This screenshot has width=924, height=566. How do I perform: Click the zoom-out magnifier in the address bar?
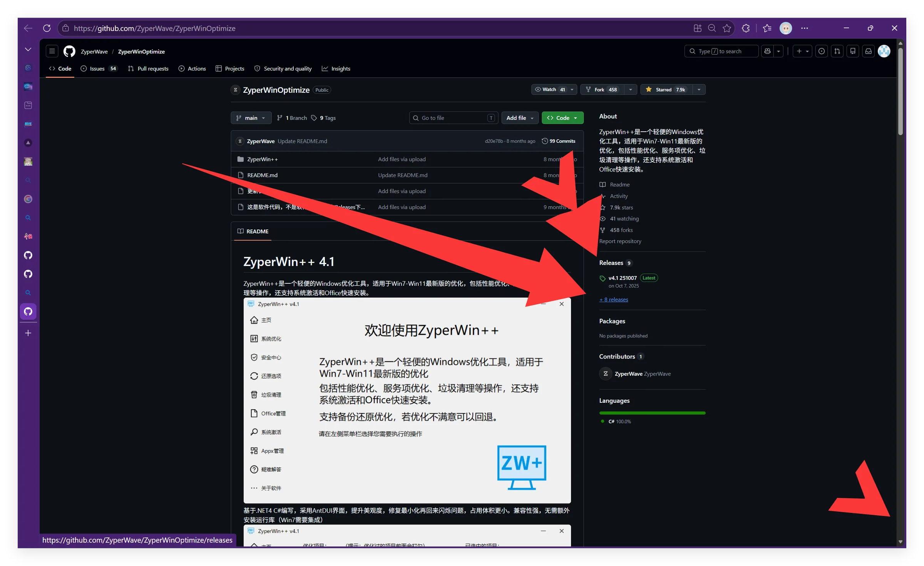click(x=712, y=28)
